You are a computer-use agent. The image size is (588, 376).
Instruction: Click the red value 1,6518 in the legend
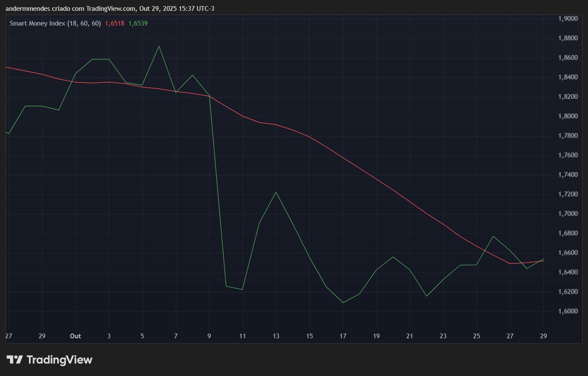click(x=114, y=23)
